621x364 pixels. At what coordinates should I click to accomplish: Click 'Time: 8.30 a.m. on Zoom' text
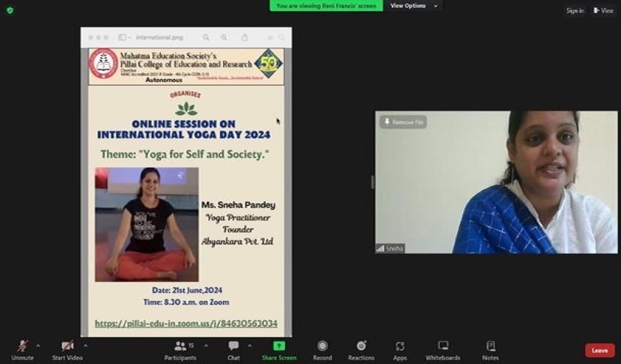186,302
